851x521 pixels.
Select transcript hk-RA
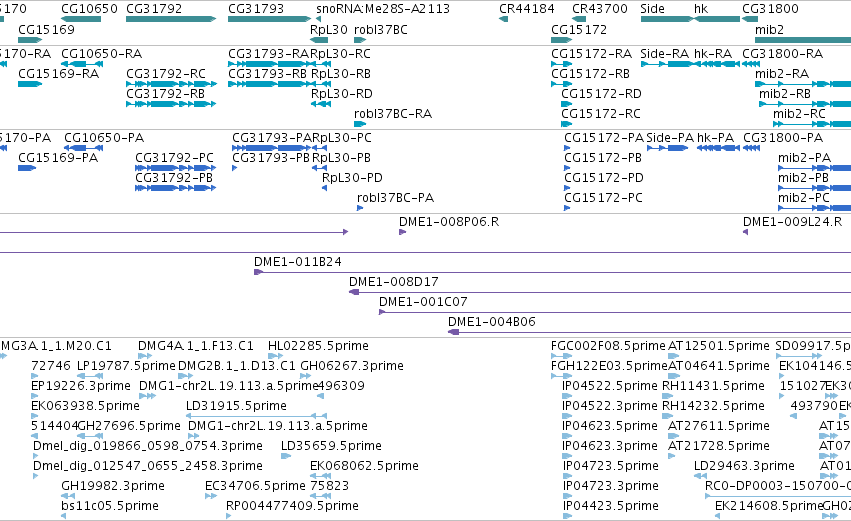pos(713,54)
